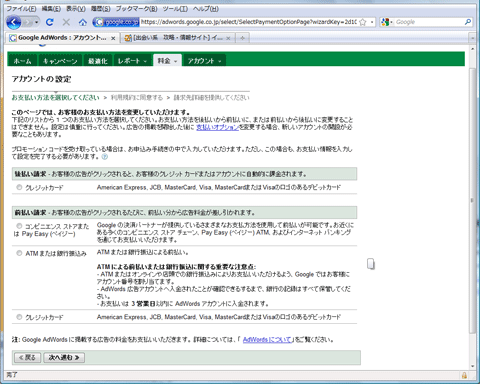
Task: Reload the page with the refresh icon
Action: tap(50, 22)
